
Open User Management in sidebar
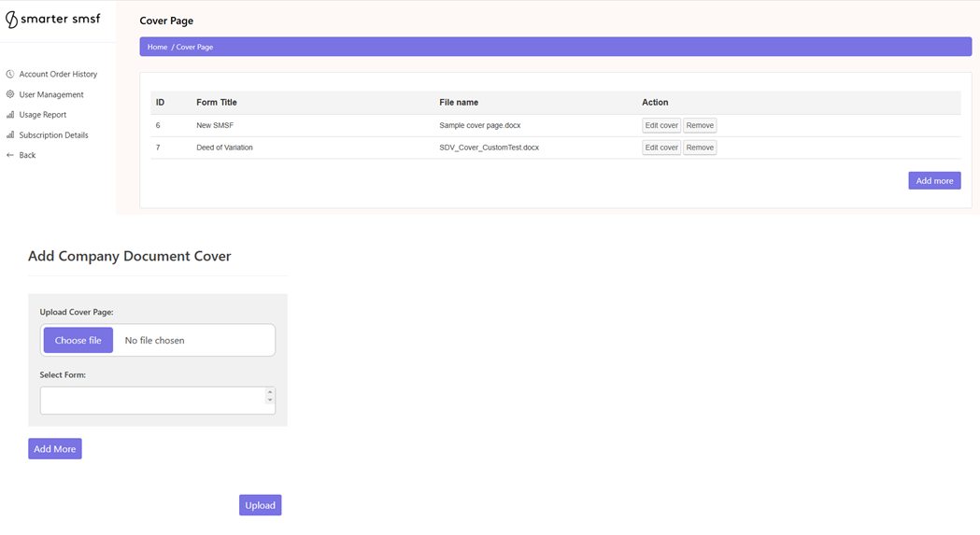(51, 94)
